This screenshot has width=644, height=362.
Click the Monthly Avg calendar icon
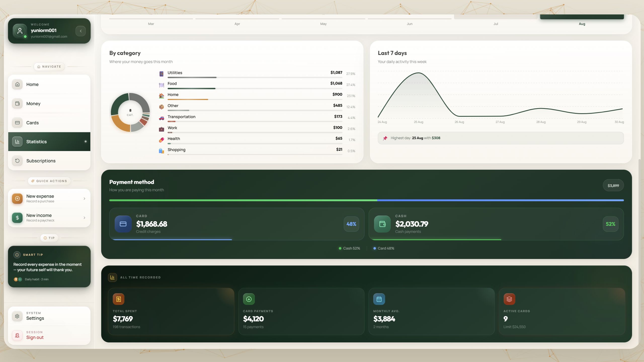pyautogui.click(x=379, y=299)
